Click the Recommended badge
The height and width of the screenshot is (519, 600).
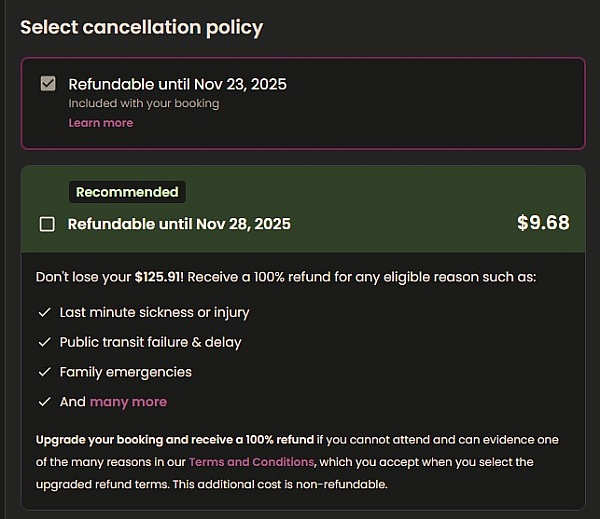pyautogui.click(x=127, y=192)
